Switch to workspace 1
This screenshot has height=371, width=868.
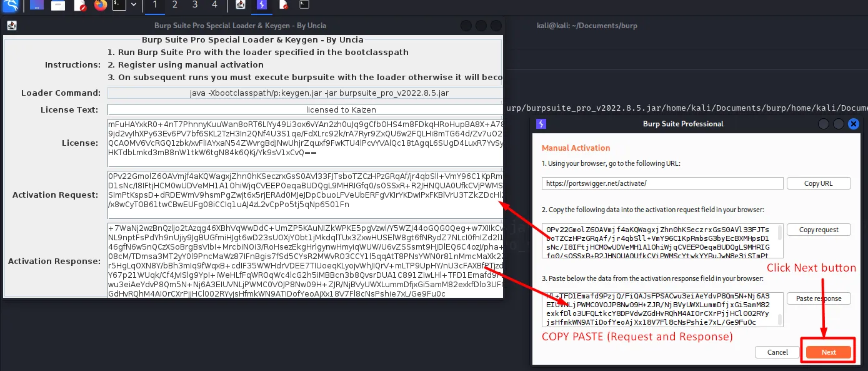coord(154,5)
